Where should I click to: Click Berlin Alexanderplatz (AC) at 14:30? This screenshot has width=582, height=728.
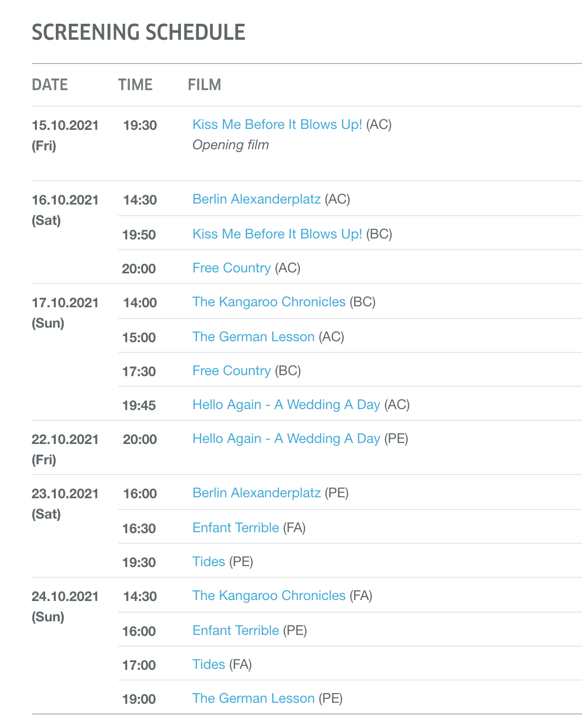click(256, 199)
